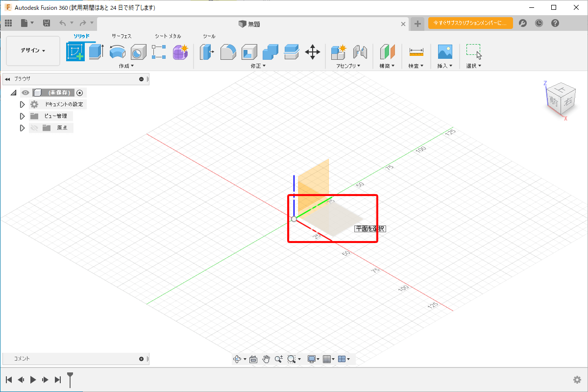Save the design with the floppy icon
Image resolution: width=588 pixels, height=392 pixels.
click(x=47, y=23)
